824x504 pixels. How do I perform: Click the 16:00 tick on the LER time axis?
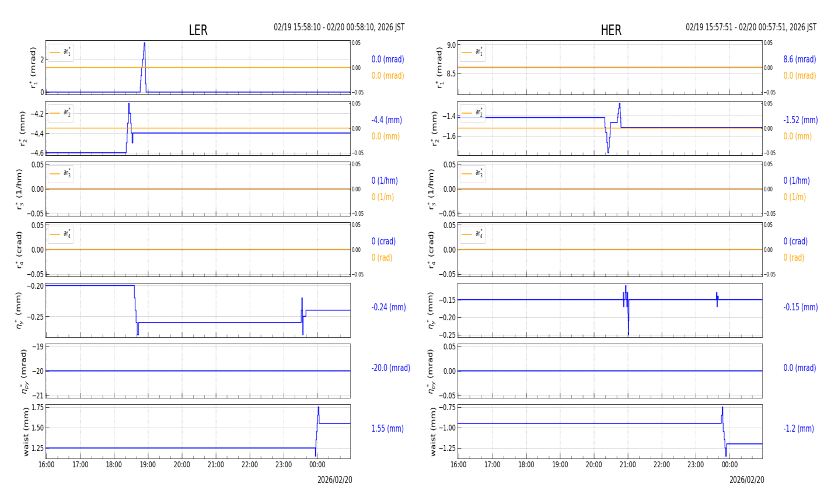(x=47, y=465)
